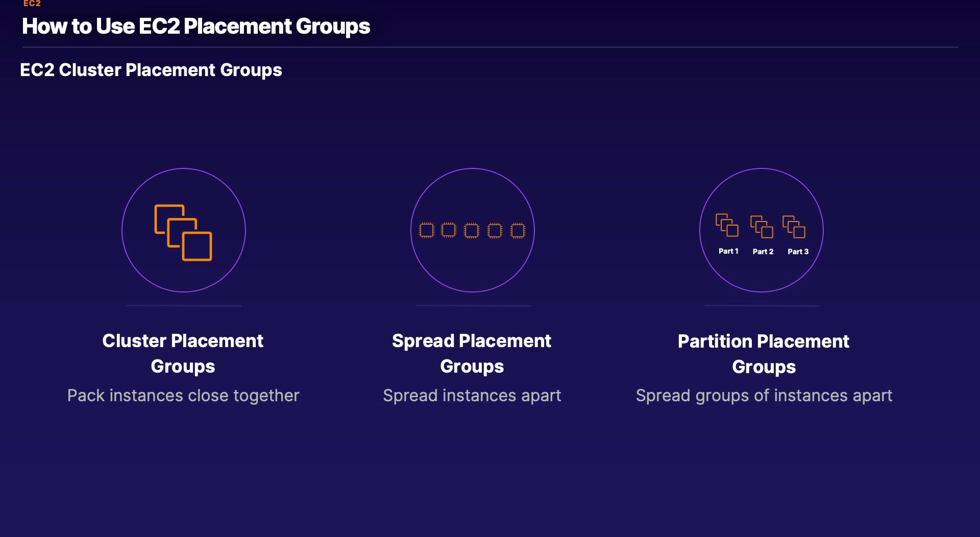
Task: Select the "Spread Placement Groups" heading
Action: (472, 353)
